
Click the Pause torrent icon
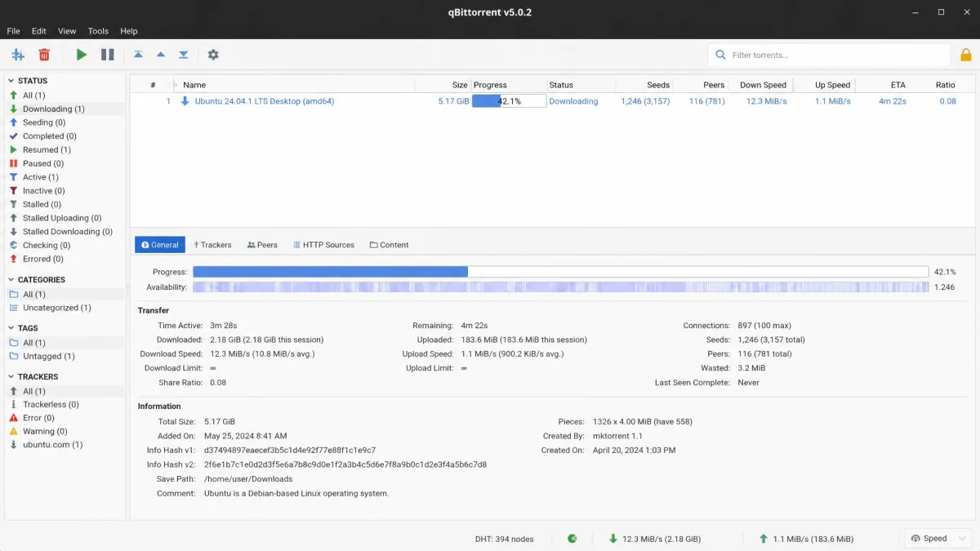107,55
